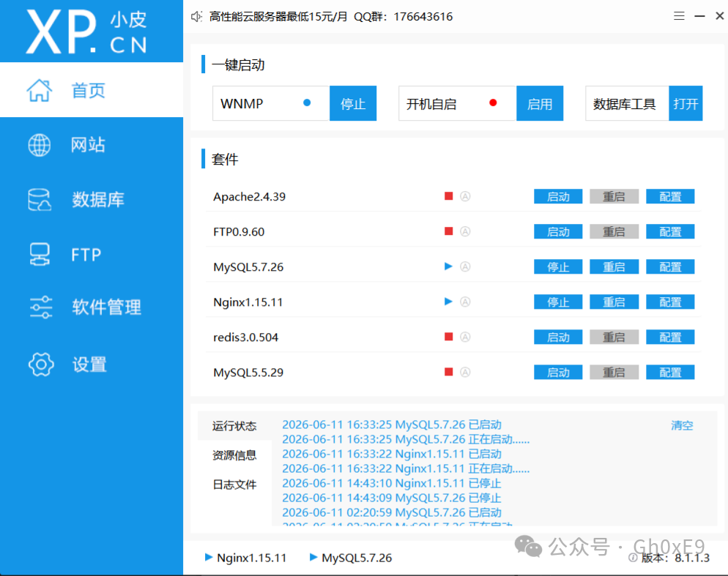
Task: Click the speaker announcement icon in title bar
Action: pyautogui.click(x=196, y=17)
